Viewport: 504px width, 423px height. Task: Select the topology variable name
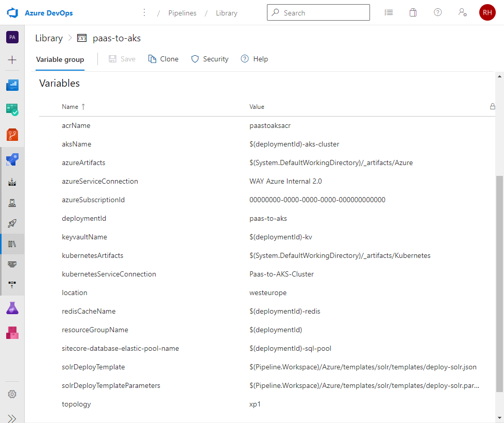pyautogui.click(x=76, y=404)
